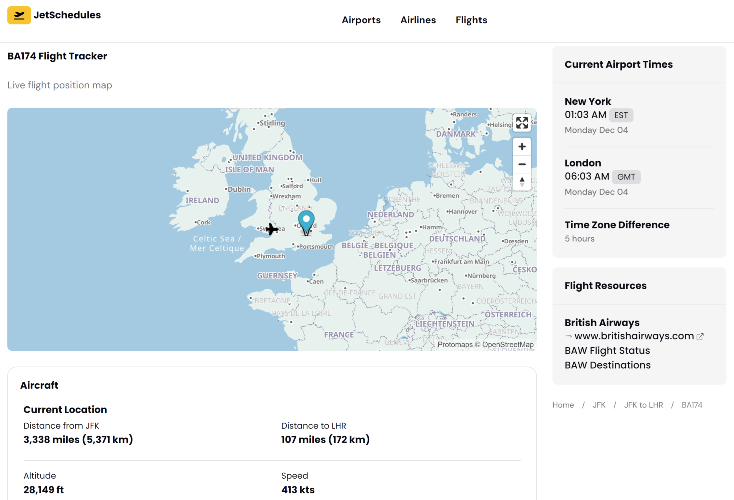Viewport: 734px width, 500px height.
Task: Click the JetSchedules yellow plane logo
Action: pyautogui.click(x=19, y=15)
